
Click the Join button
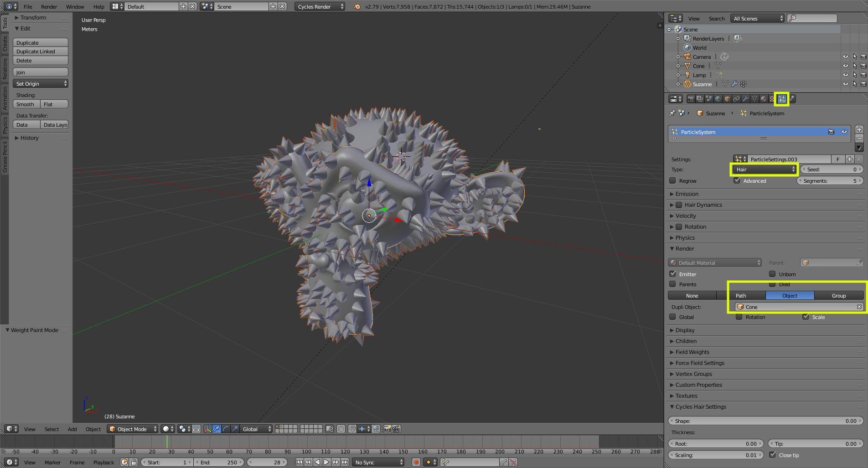click(x=41, y=72)
